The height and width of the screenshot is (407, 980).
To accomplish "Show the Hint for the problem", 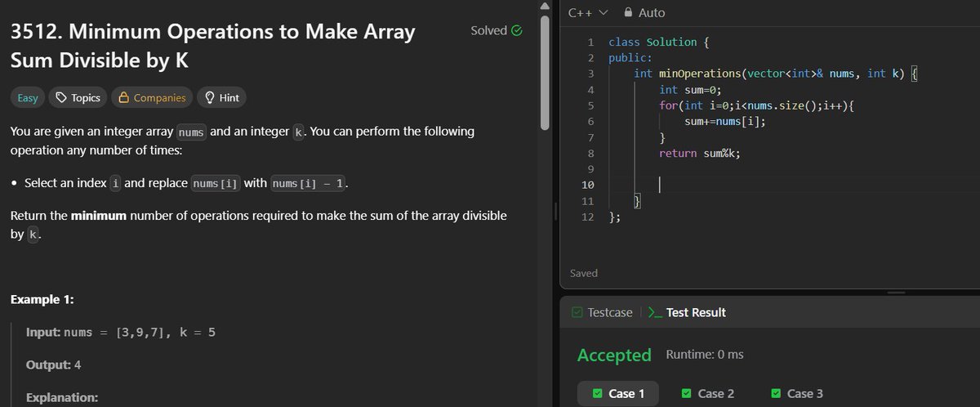I will click(221, 98).
